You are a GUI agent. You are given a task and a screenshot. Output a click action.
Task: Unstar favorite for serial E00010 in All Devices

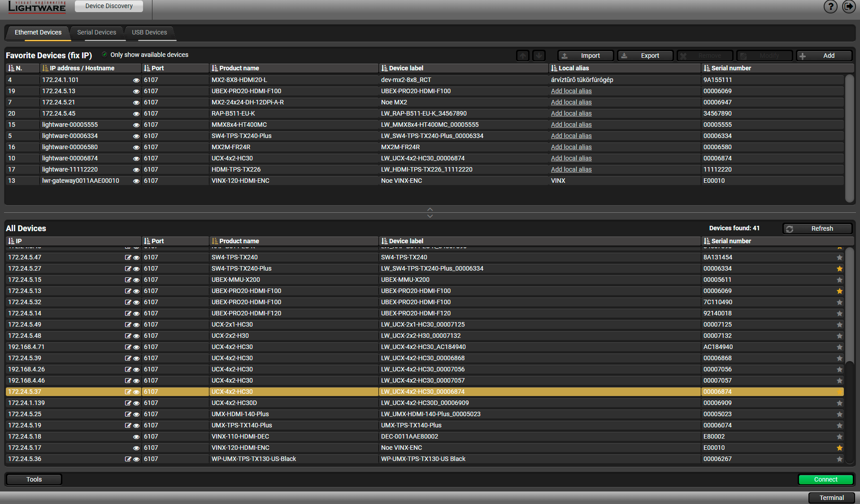point(839,448)
